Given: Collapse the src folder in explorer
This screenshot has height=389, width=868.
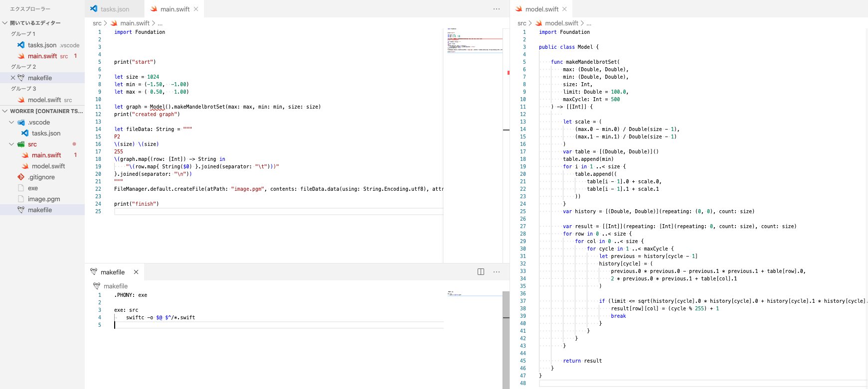Looking at the screenshot, I should pos(11,144).
